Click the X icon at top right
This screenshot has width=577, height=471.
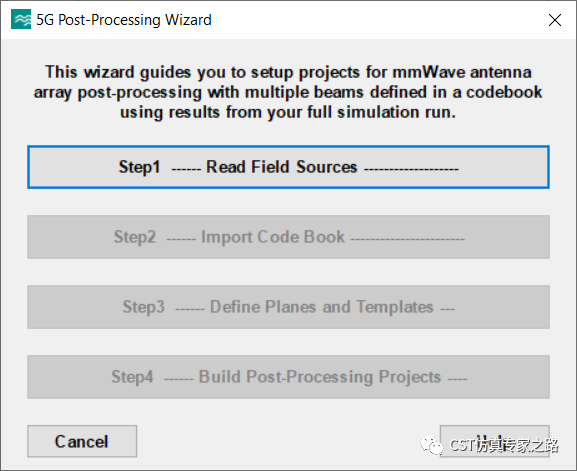click(x=555, y=20)
